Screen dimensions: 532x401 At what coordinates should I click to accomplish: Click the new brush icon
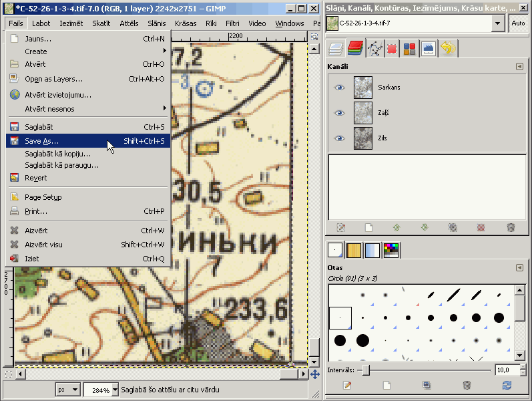coord(386,385)
